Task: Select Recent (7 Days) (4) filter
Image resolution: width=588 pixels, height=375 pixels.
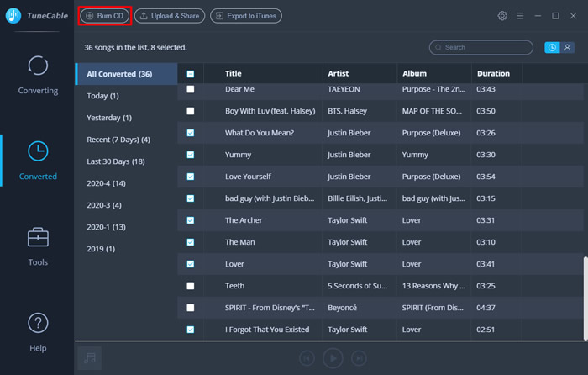Action: tap(118, 140)
